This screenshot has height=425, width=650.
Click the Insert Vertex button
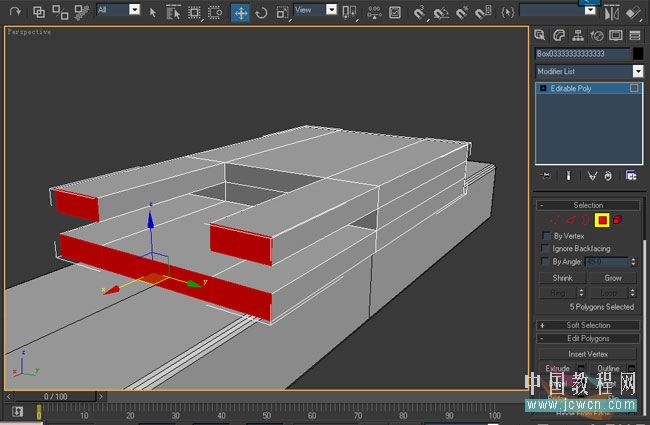(588, 354)
